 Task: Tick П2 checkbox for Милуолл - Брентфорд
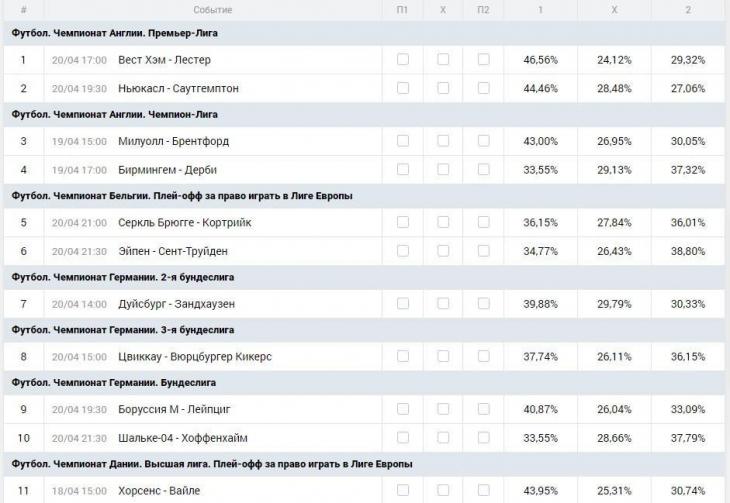(483, 141)
